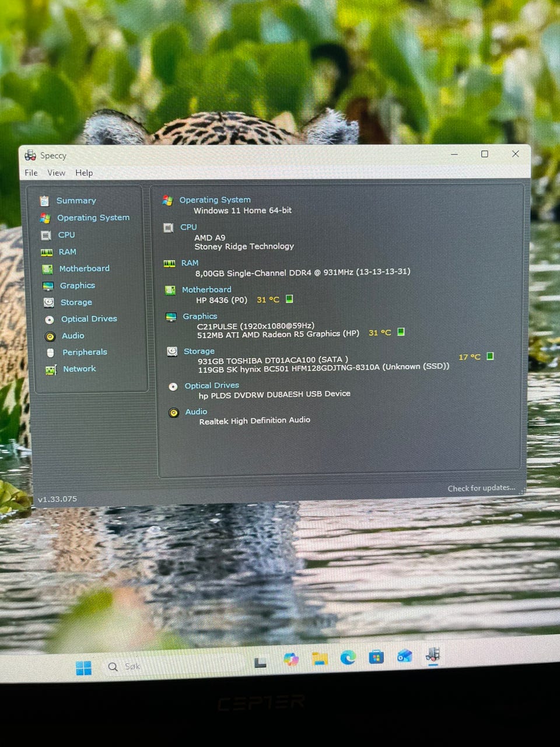Viewport: 560px width, 747px height.
Task: Click the Graphics monitor icon in sidebar
Action: click(x=48, y=286)
